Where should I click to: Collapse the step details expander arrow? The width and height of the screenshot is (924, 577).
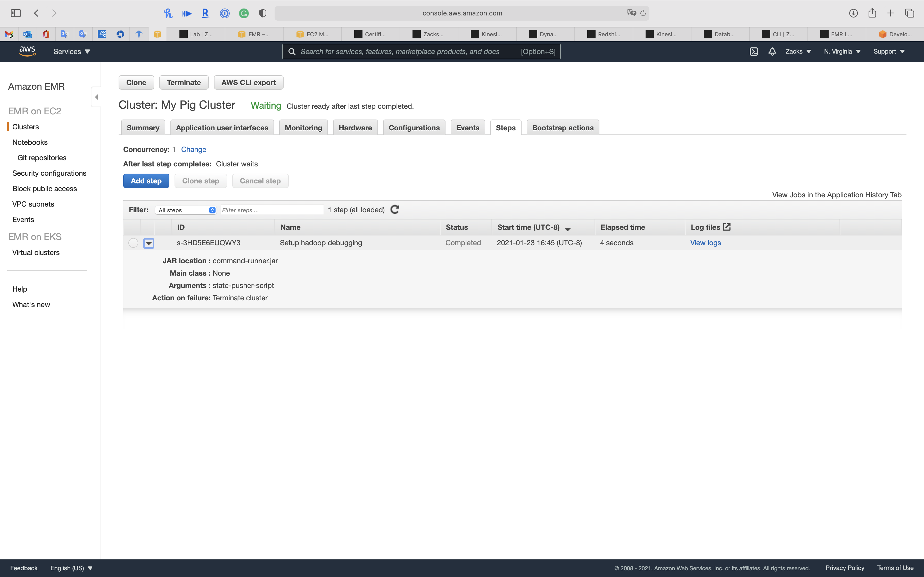click(148, 243)
